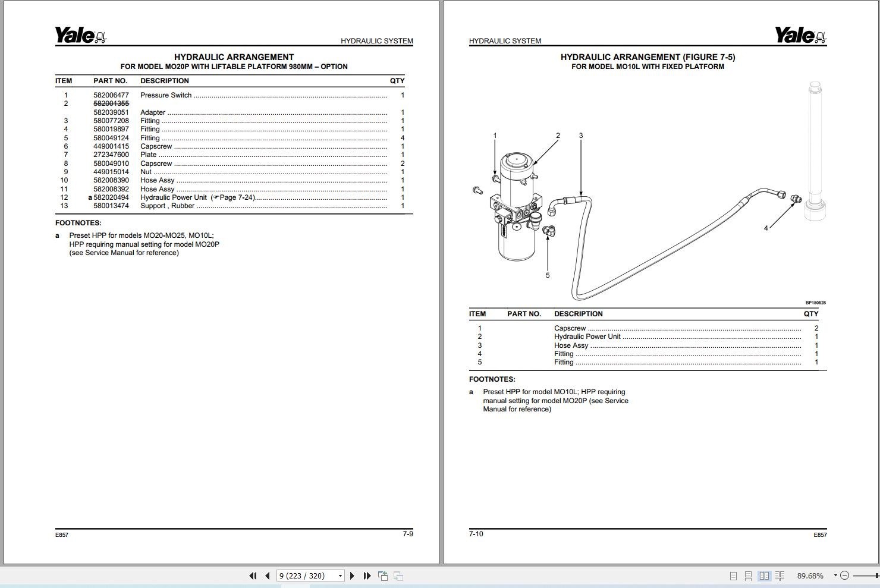Select the multi-column page layout icon
880x588 pixels.
[780, 575]
